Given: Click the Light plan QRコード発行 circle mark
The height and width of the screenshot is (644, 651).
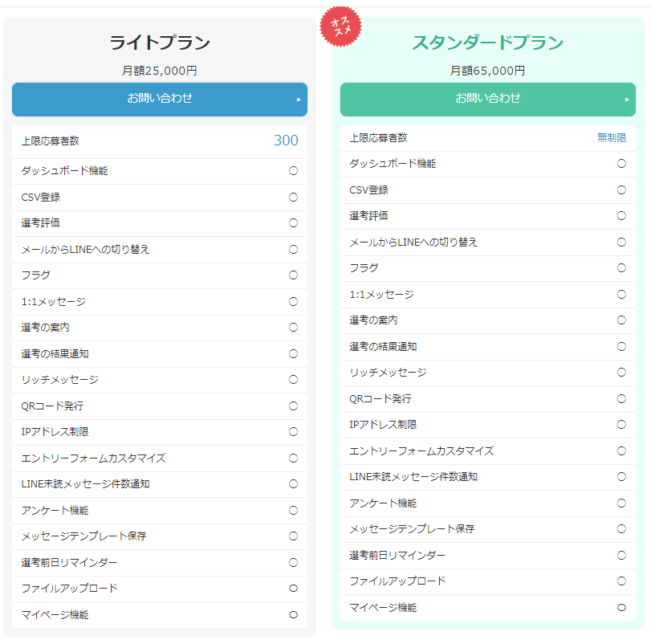Looking at the screenshot, I should tap(293, 406).
